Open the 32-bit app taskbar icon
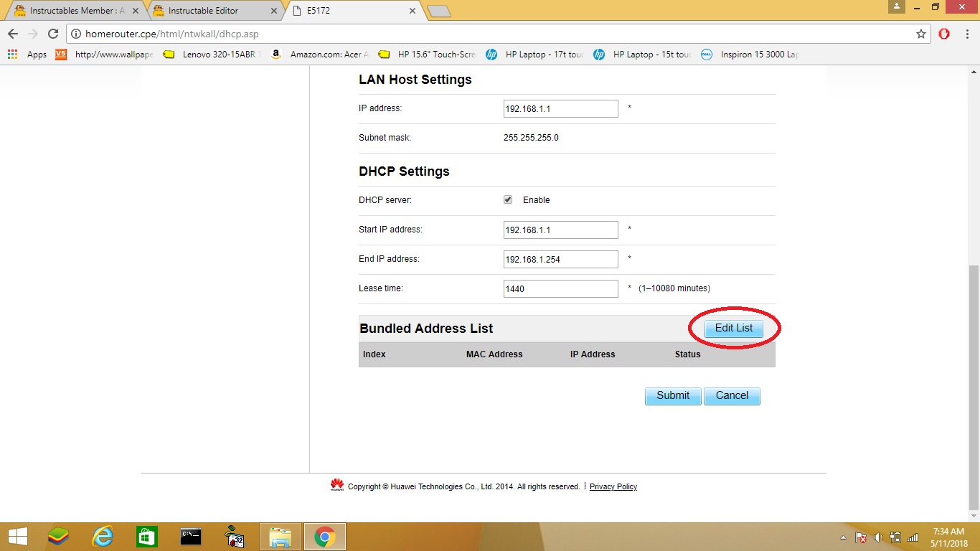The width and height of the screenshot is (980, 551). tap(234, 537)
